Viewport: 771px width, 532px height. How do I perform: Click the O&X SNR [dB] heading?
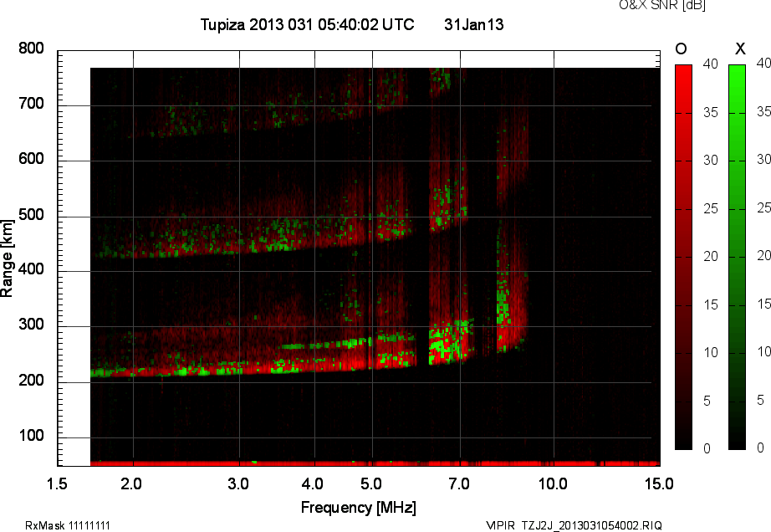(650, 6)
